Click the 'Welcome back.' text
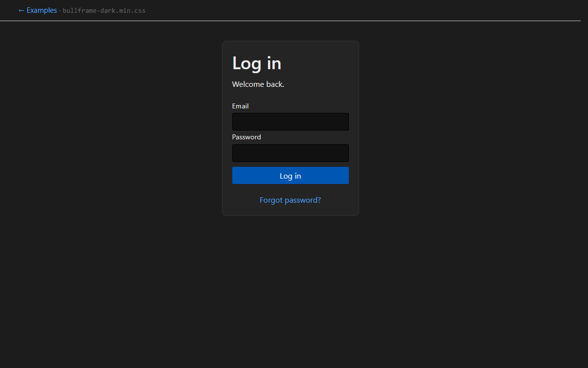 point(258,84)
